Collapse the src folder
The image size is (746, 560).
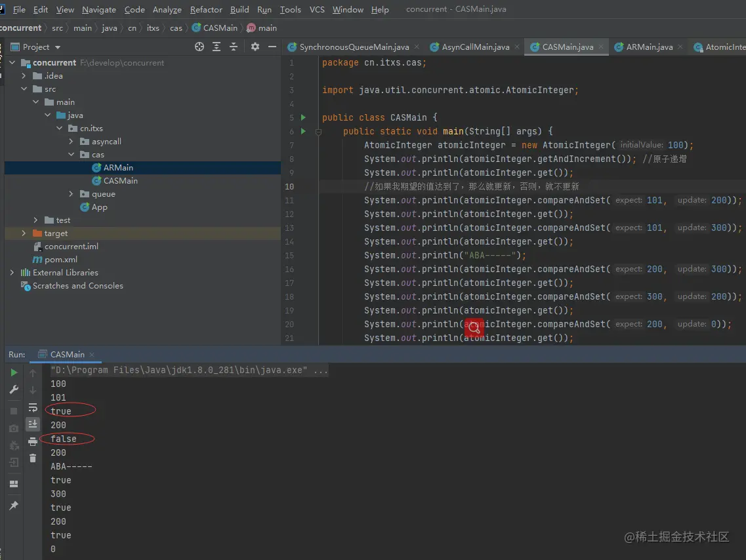point(24,89)
